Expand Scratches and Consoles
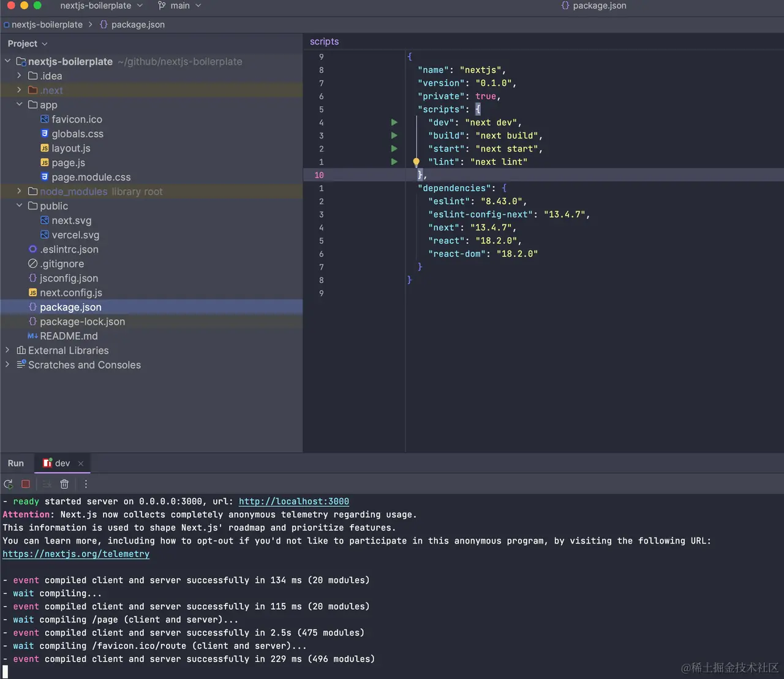This screenshot has height=679, width=784. pos(7,365)
